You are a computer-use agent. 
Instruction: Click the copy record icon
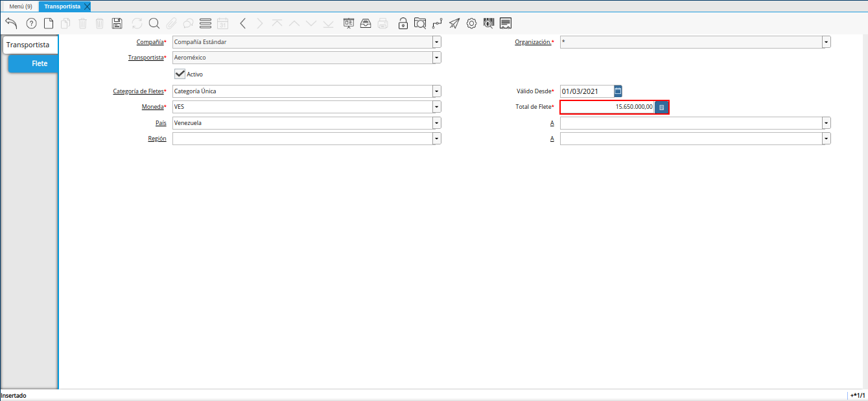click(65, 23)
